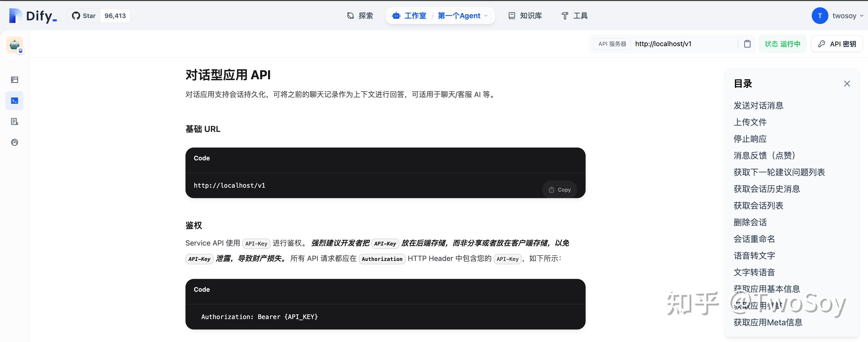Open the monitoring gauge sidebar icon
Screen dimensions: 868x342
[x=15, y=142]
